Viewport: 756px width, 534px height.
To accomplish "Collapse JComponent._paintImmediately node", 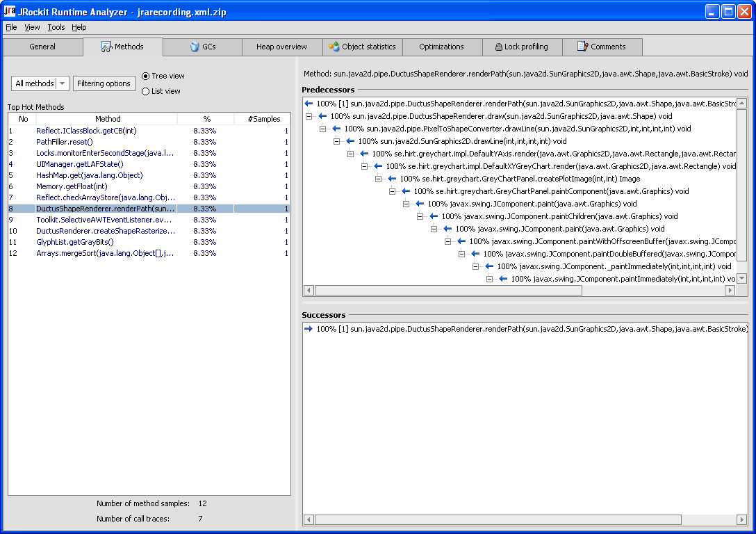I will (476, 267).
